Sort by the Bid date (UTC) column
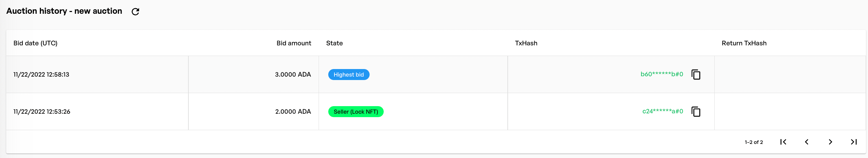 35,43
